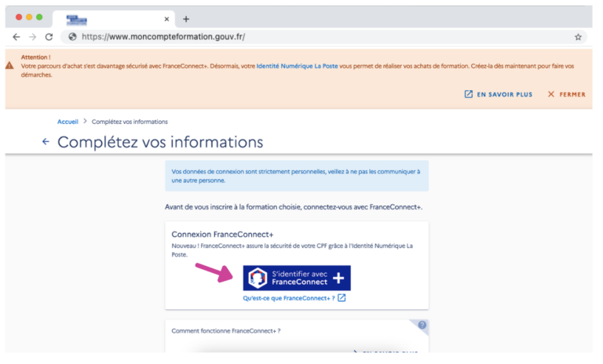Click back arrow beside page title
The image size is (603, 364).
pyautogui.click(x=46, y=142)
